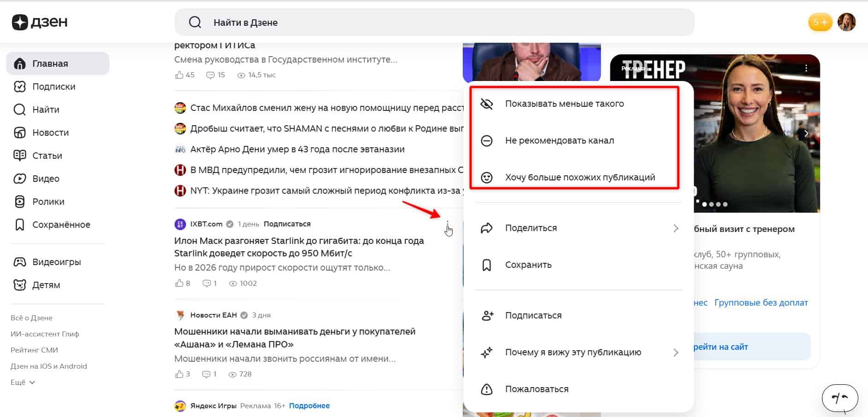Click the Сохранённое bookmark icon
This screenshot has height=417, width=868.
click(x=20, y=225)
